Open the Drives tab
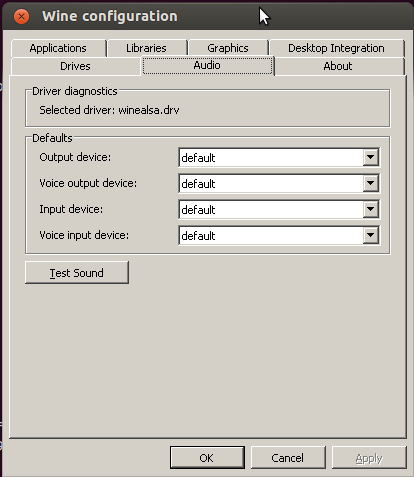The height and width of the screenshot is (477, 414). click(x=76, y=66)
